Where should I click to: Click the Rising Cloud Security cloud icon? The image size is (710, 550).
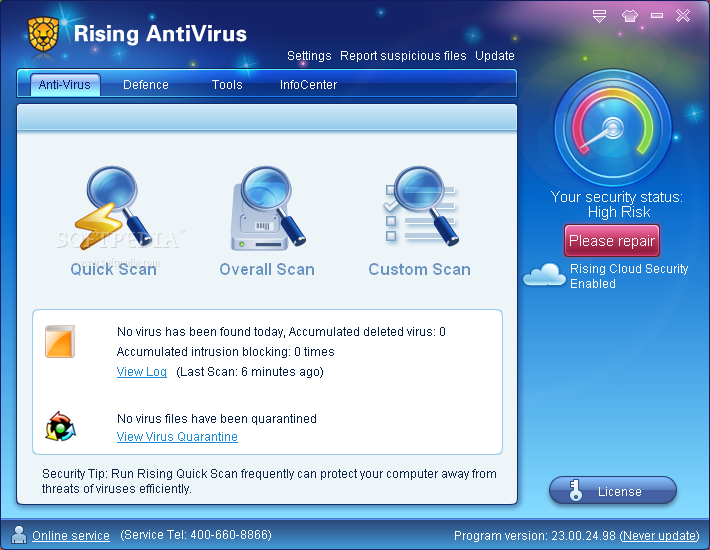pos(545,274)
